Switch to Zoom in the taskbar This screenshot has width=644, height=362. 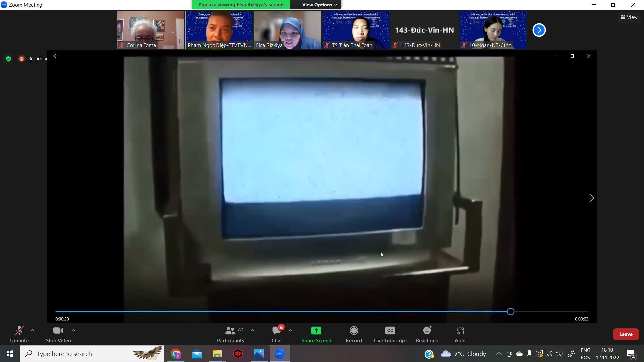pos(280,354)
